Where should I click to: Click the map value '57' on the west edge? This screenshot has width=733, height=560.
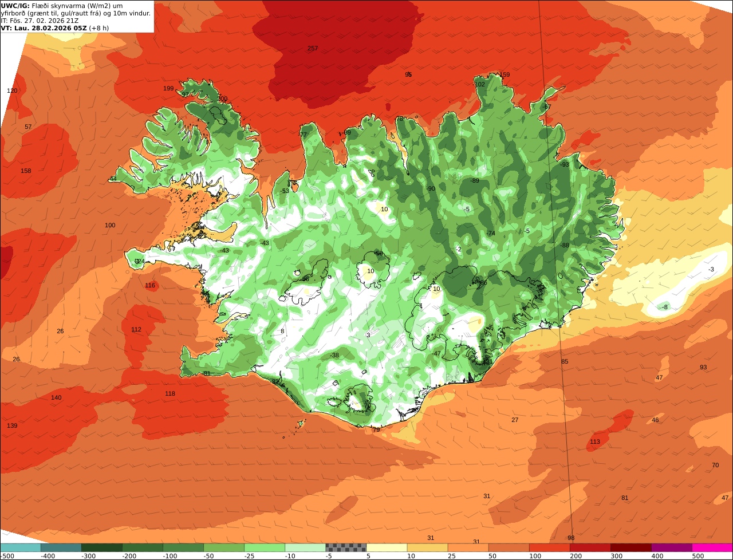(x=28, y=127)
